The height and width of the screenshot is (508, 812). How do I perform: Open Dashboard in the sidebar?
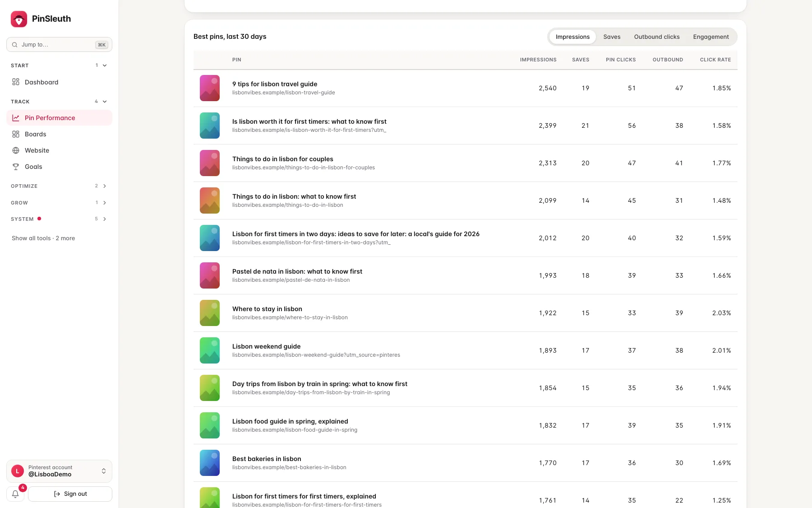click(x=59, y=82)
